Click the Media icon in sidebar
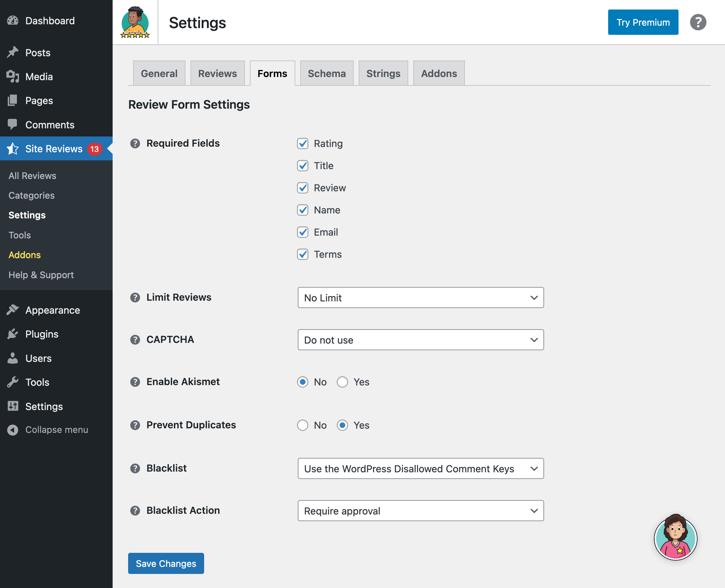Image resolution: width=725 pixels, height=588 pixels. [13, 76]
